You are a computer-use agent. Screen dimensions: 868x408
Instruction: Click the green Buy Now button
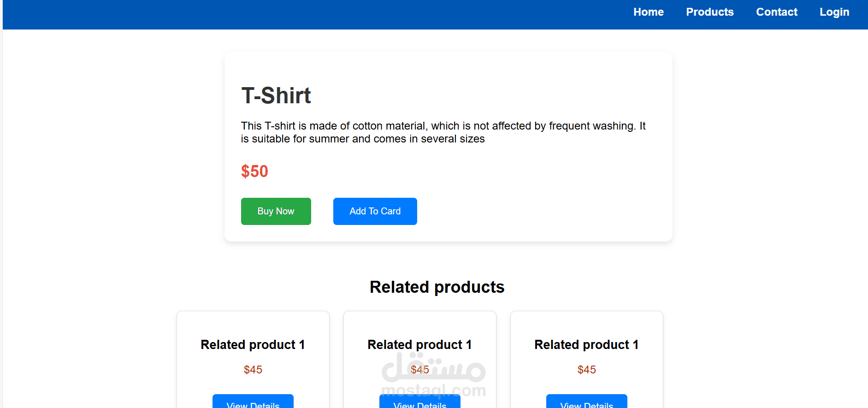[276, 211]
